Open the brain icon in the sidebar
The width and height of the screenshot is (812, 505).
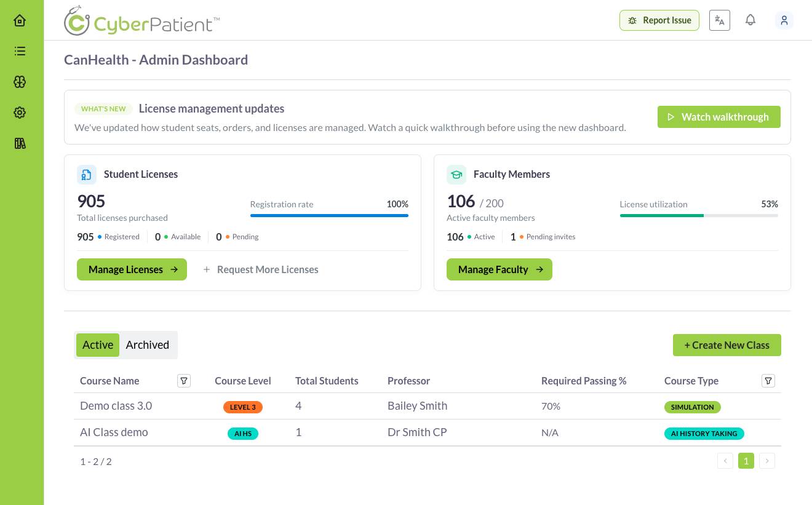[x=20, y=82]
